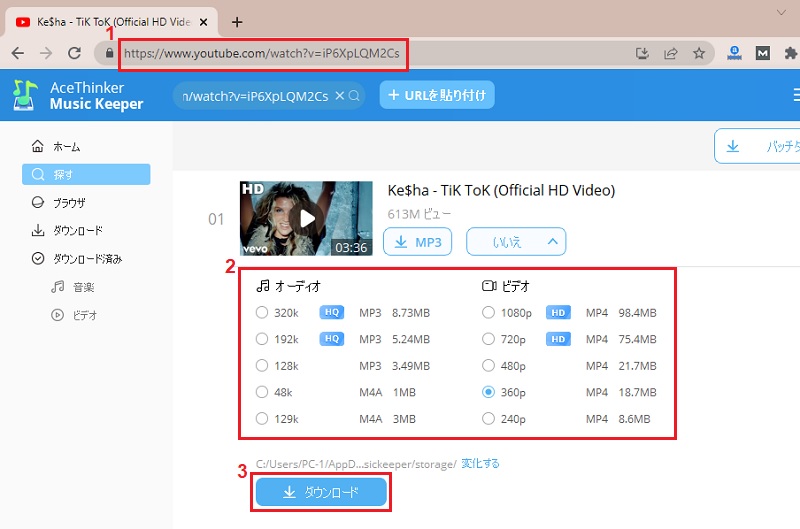Play the Ke$ha TiK ToK video thumbnail
The width and height of the screenshot is (800, 529).
307,217
